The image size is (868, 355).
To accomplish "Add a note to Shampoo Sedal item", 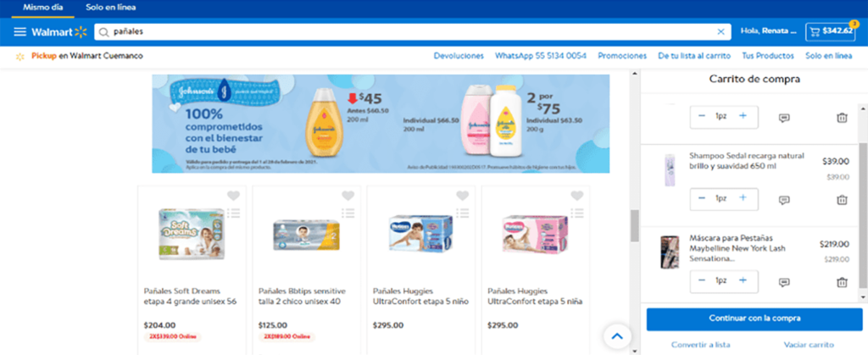I will point(784,200).
